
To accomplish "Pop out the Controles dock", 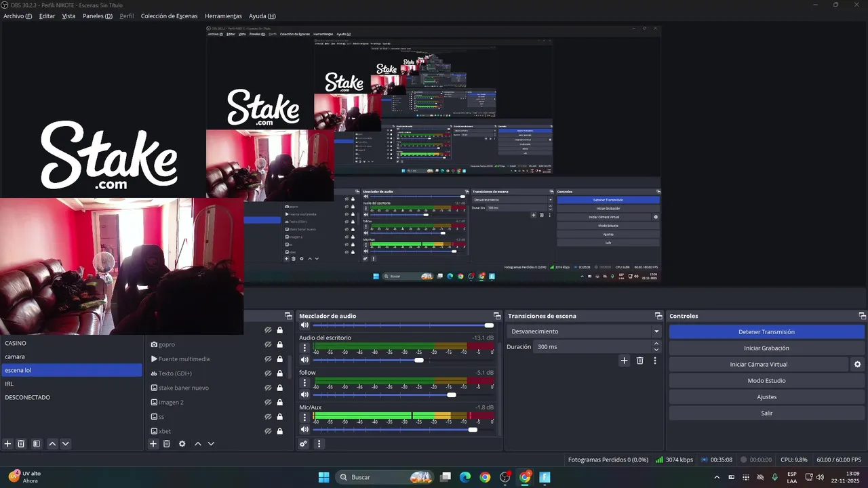I will (863, 316).
